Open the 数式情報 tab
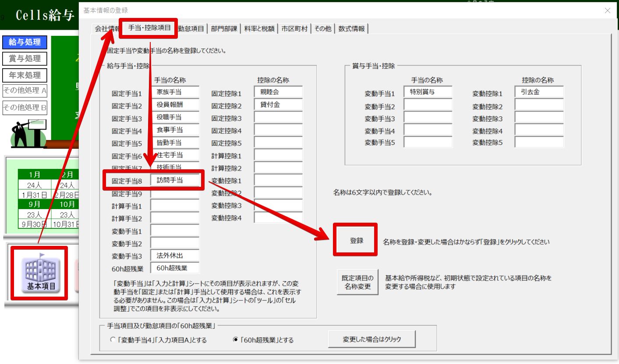Viewport: 619px width, 364px height. click(352, 29)
